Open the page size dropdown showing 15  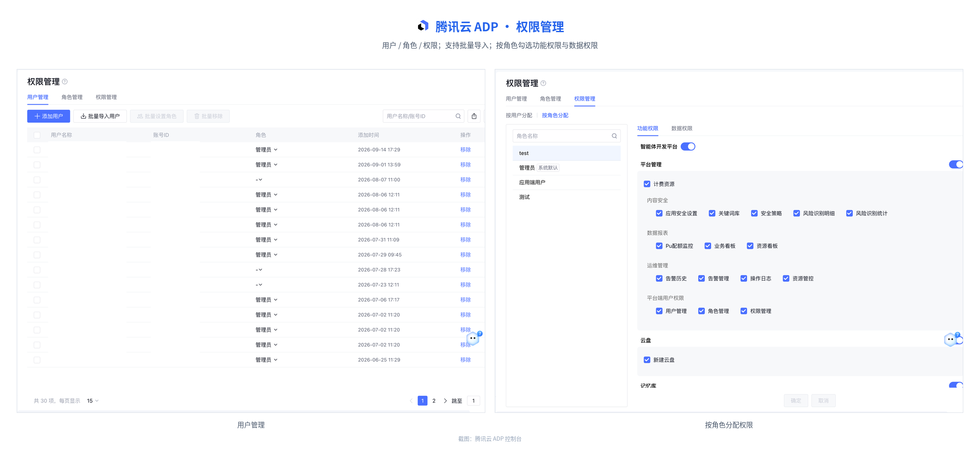pos(93,401)
